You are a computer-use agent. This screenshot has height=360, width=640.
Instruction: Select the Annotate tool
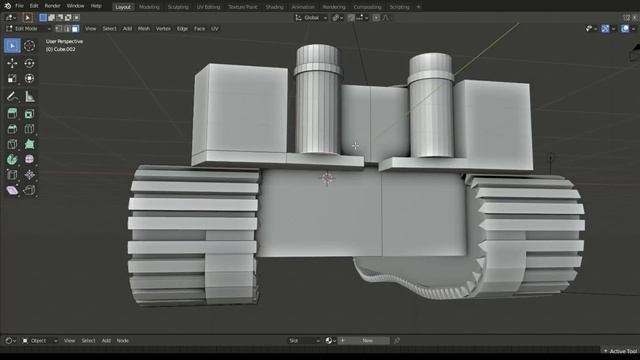[x=12, y=97]
